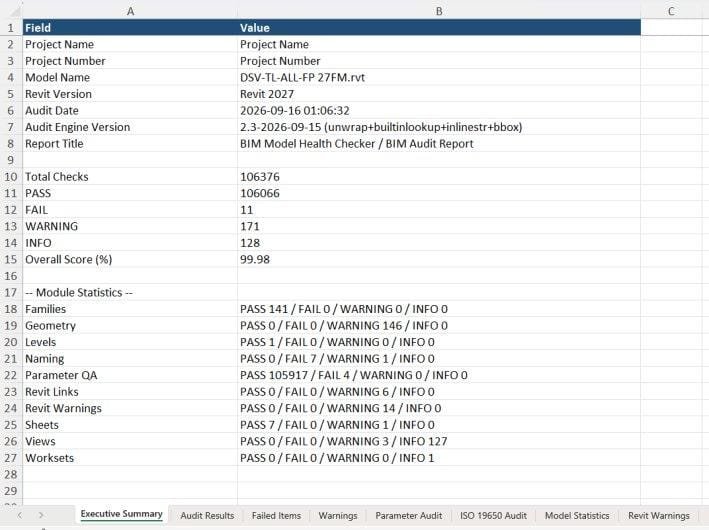The width and height of the screenshot is (709, 530).
Task: Click the 'Levels' module cell
Action: click(130, 342)
